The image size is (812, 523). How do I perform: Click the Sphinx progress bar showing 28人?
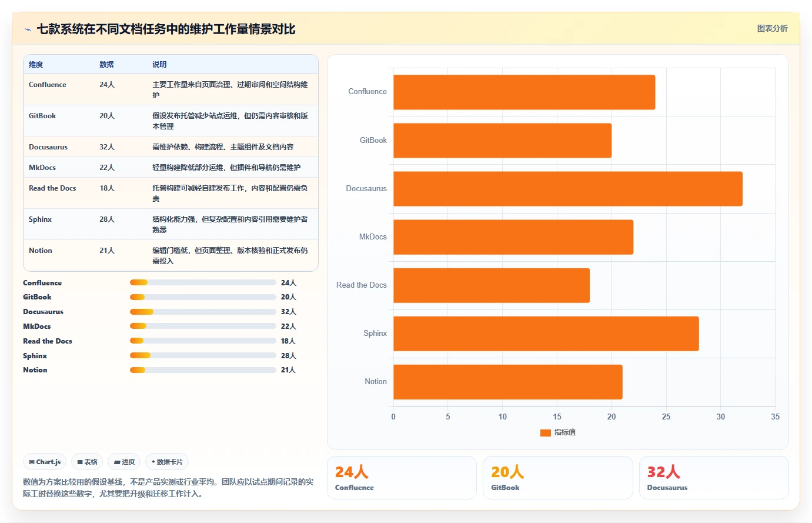tap(203, 355)
